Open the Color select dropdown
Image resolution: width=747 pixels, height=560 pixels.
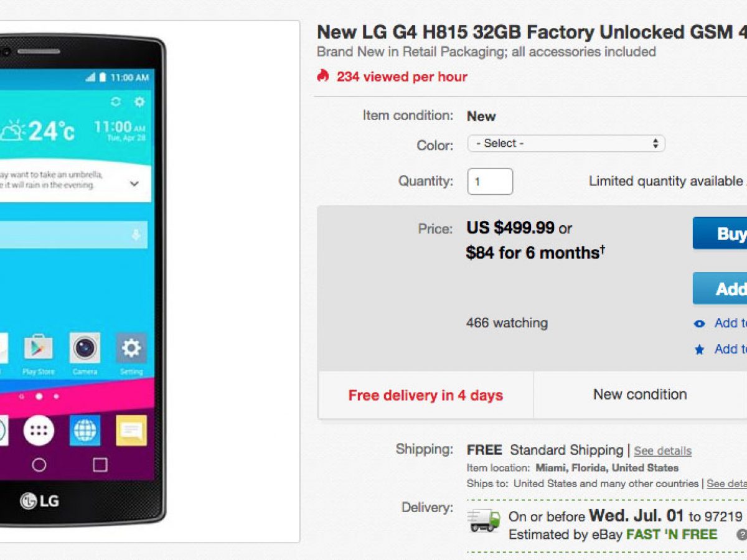point(566,144)
